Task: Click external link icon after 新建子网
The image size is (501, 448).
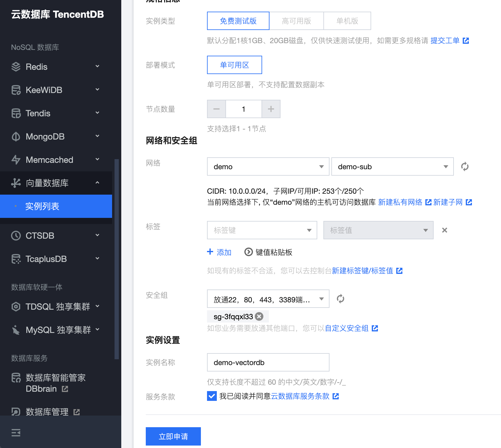Action: (469, 202)
